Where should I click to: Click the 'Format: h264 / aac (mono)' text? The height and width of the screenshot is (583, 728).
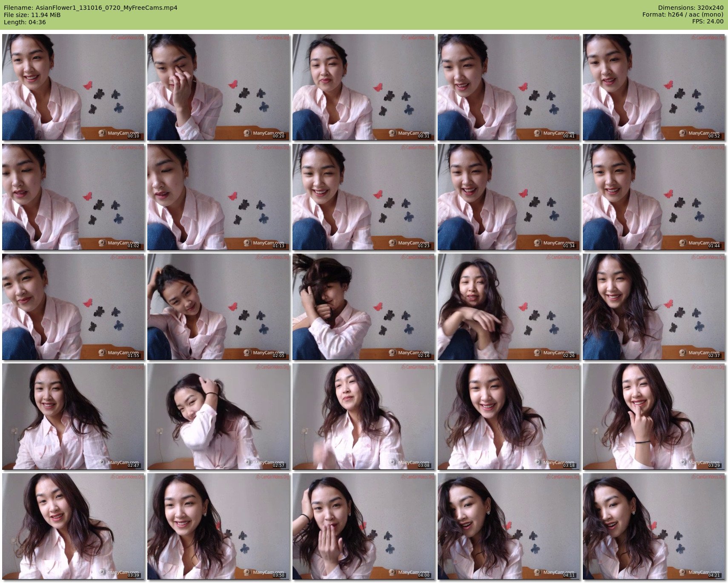[x=683, y=15]
